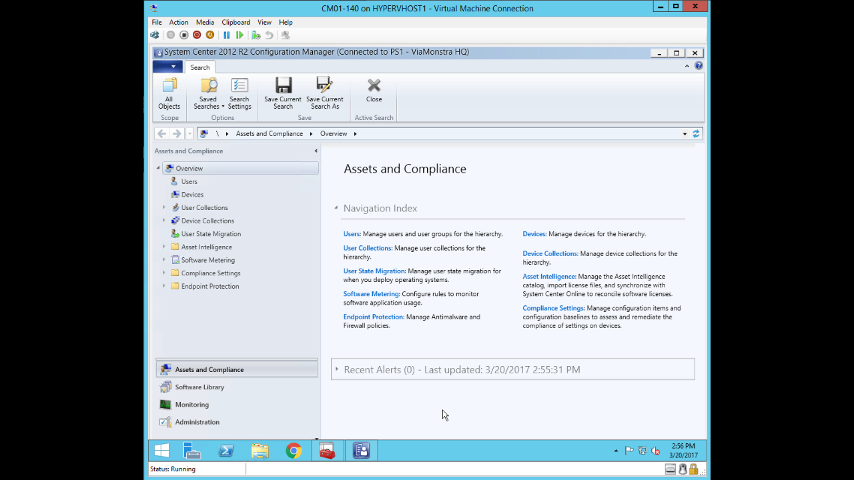This screenshot has height=480, width=854.
Task: Launch PowerShell from the taskbar
Action: (226, 450)
